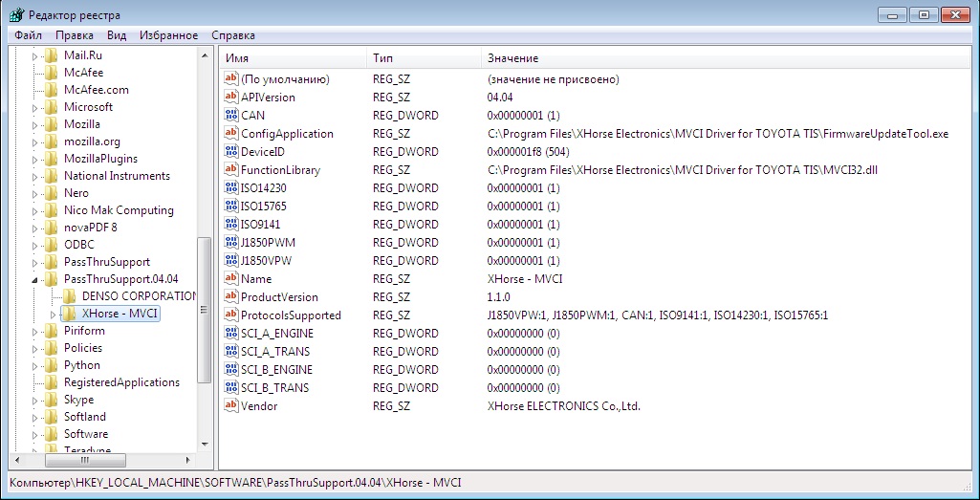Open the Избранное menu
Image resolution: width=980 pixels, height=500 pixels.
coord(168,35)
